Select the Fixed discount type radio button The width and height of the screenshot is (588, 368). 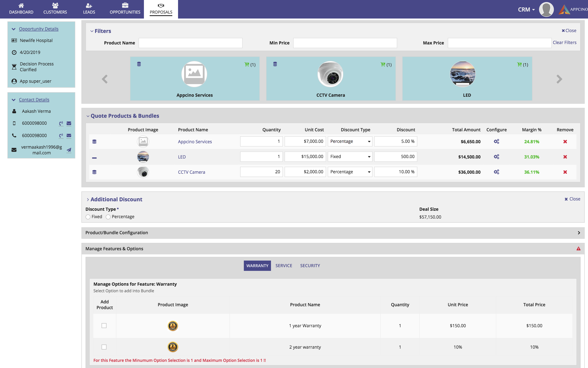point(88,217)
